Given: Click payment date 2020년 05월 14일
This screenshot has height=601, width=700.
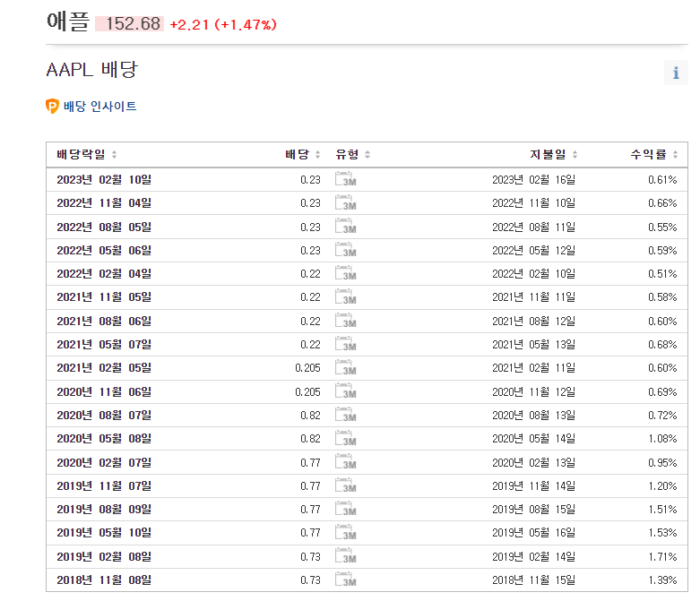Looking at the screenshot, I should point(533,439).
